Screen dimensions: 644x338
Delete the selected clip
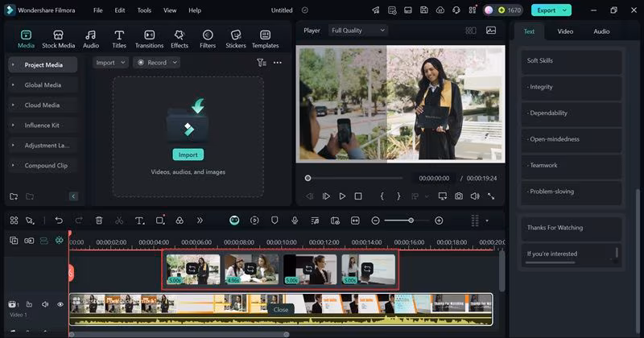pyautogui.click(x=99, y=221)
